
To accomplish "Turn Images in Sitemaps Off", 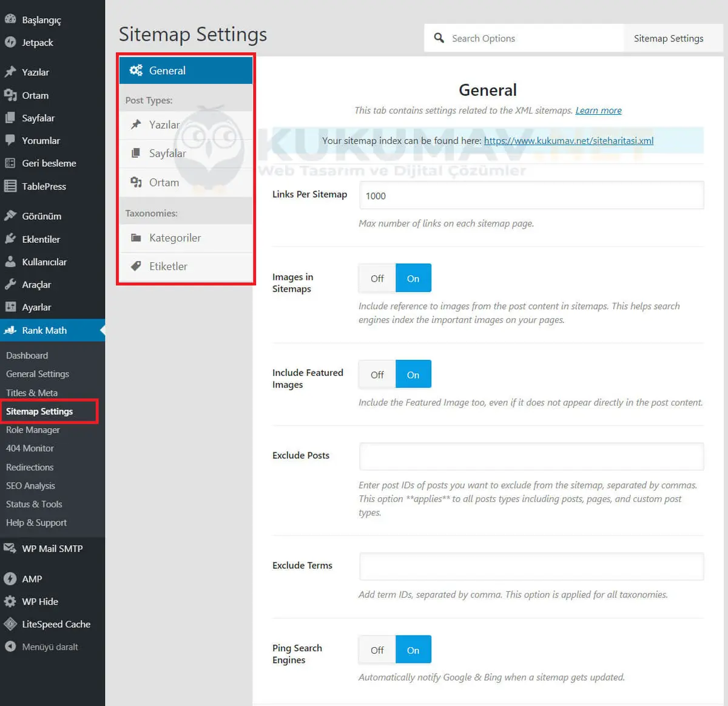I will (377, 278).
